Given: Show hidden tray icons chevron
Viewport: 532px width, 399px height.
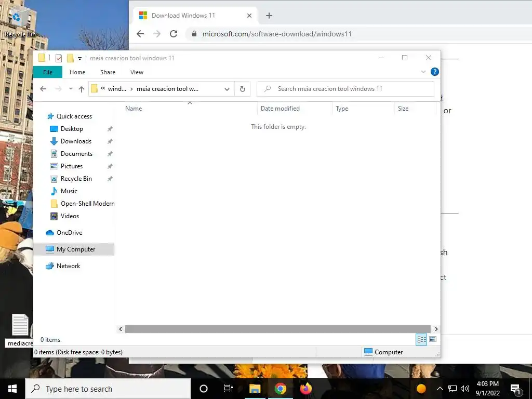Looking at the screenshot, I should [440, 389].
